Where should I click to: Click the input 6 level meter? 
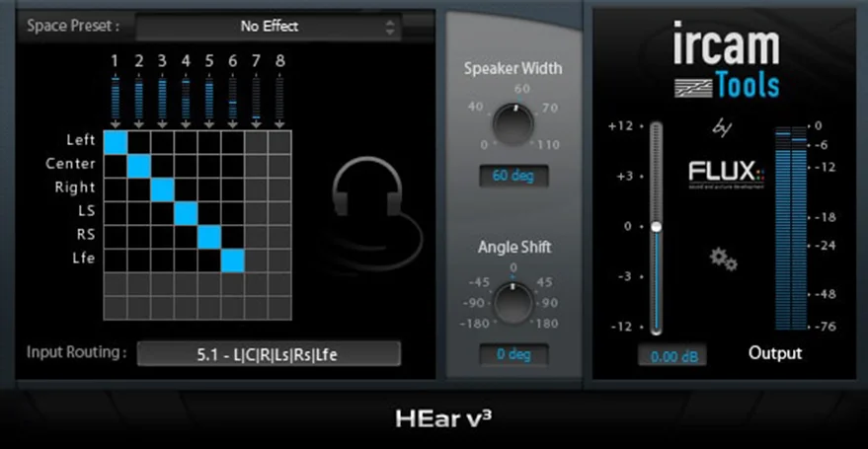(232, 99)
